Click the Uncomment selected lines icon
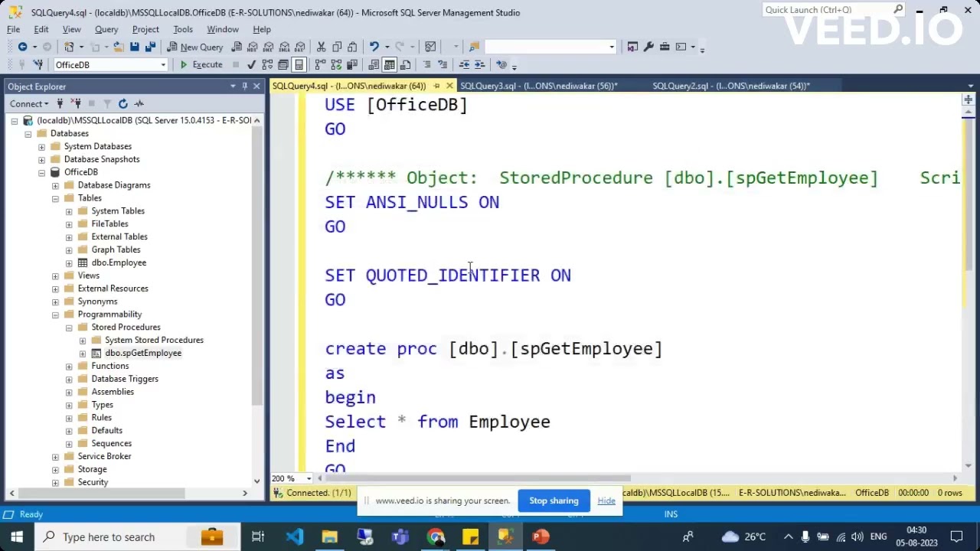Image resolution: width=980 pixels, height=551 pixels. click(x=443, y=64)
